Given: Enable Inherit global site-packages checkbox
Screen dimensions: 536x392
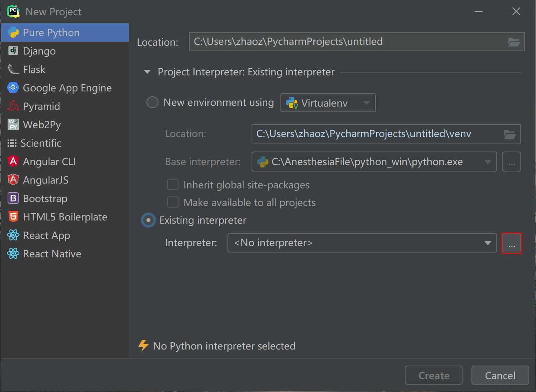Looking at the screenshot, I should coord(173,185).
